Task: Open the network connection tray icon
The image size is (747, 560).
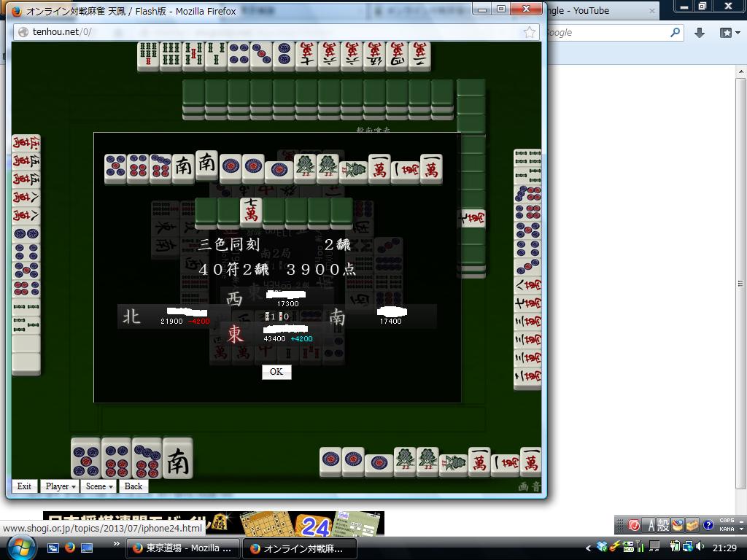Action: coord(687,547)
